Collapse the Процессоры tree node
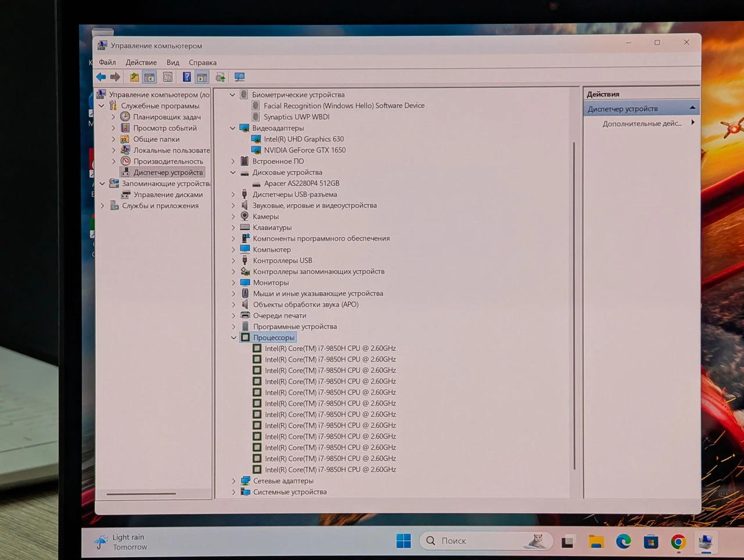 (x=234, y=338)
